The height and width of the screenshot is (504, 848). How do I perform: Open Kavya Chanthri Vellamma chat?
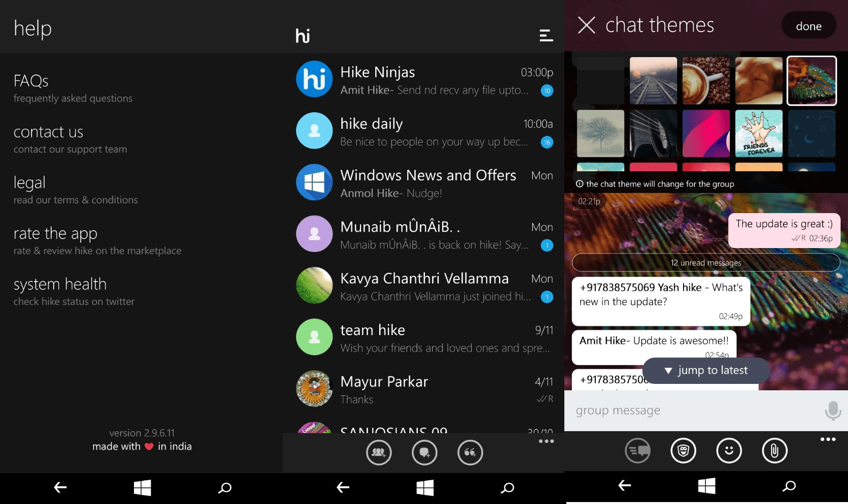[x=424, y=286]
